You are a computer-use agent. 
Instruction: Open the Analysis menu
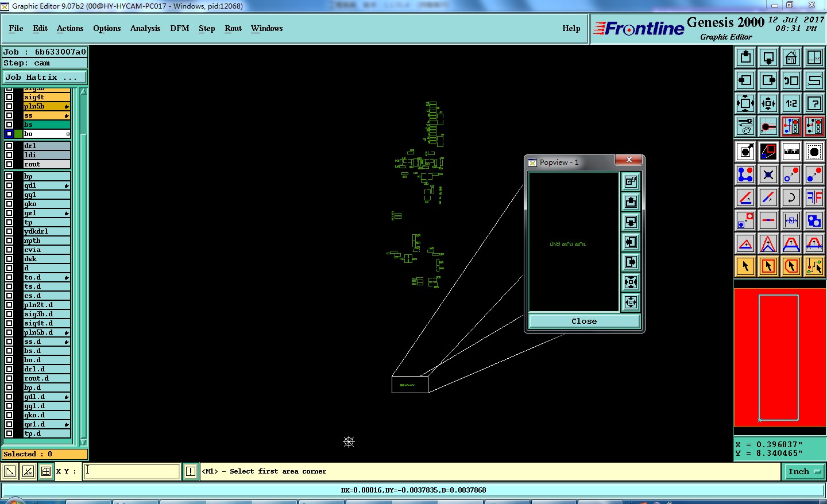[145, 28]
